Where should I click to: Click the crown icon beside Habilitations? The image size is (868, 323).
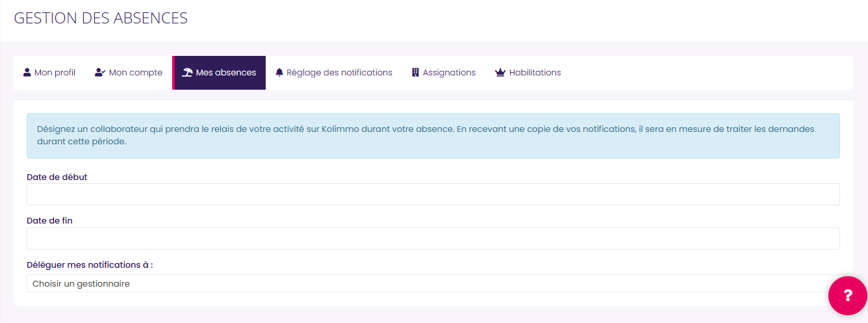tap(500, 73)
